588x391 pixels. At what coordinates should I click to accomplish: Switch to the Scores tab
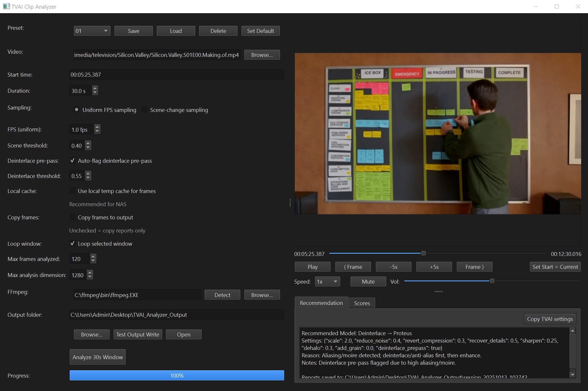pos(362,303)
